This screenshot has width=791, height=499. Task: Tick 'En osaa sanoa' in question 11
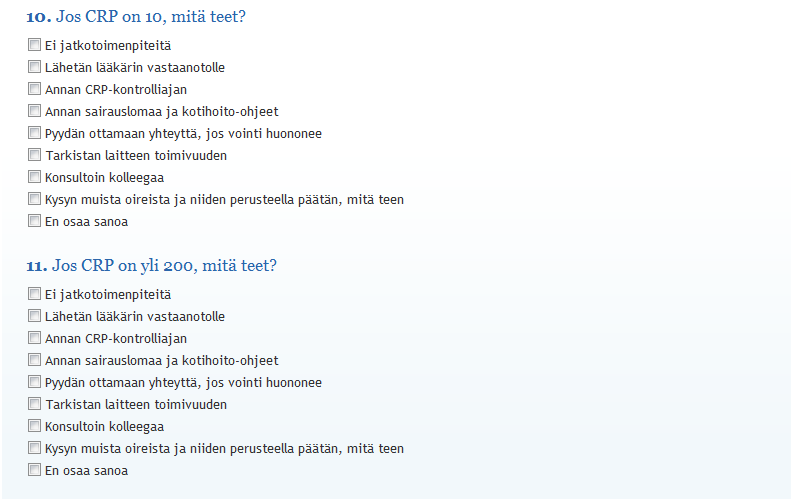coord(34,469)
